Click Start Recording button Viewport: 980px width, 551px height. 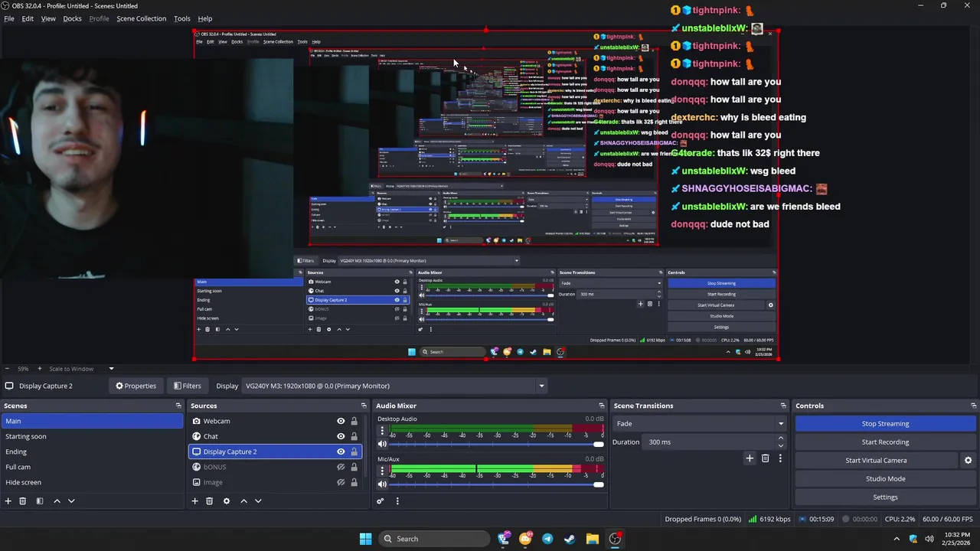pyautogui.click(x=885, y=442)
